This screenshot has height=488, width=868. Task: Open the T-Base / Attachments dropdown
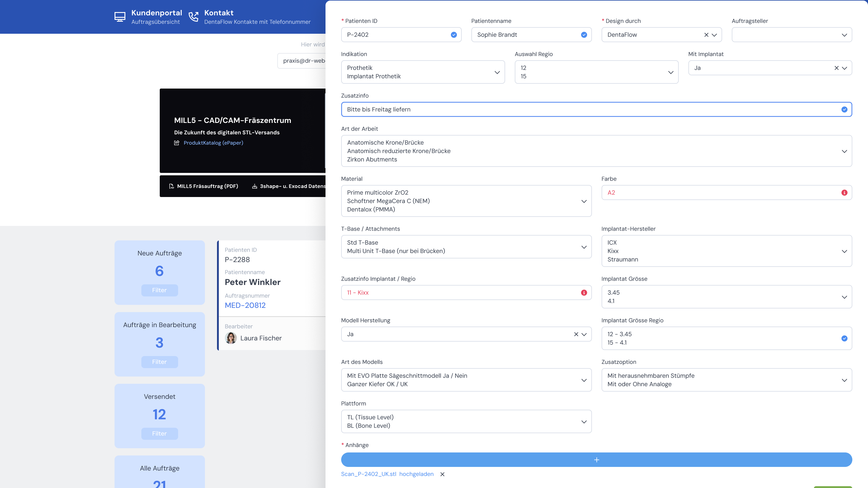point(466,247)
